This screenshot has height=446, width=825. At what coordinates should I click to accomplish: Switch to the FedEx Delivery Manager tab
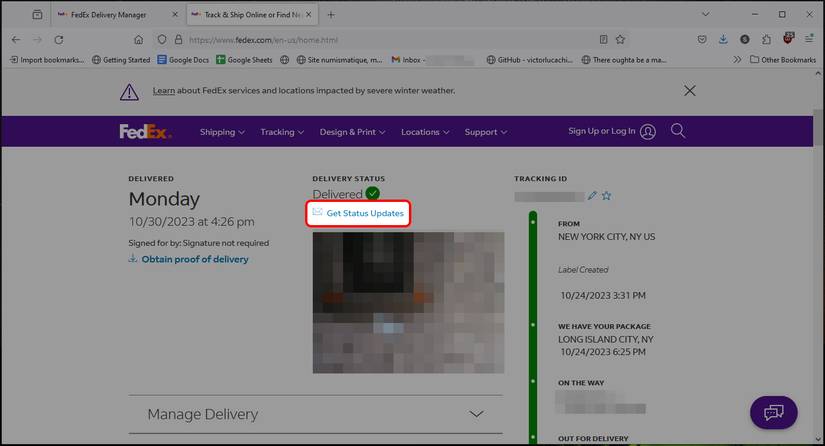click(115, 15)
